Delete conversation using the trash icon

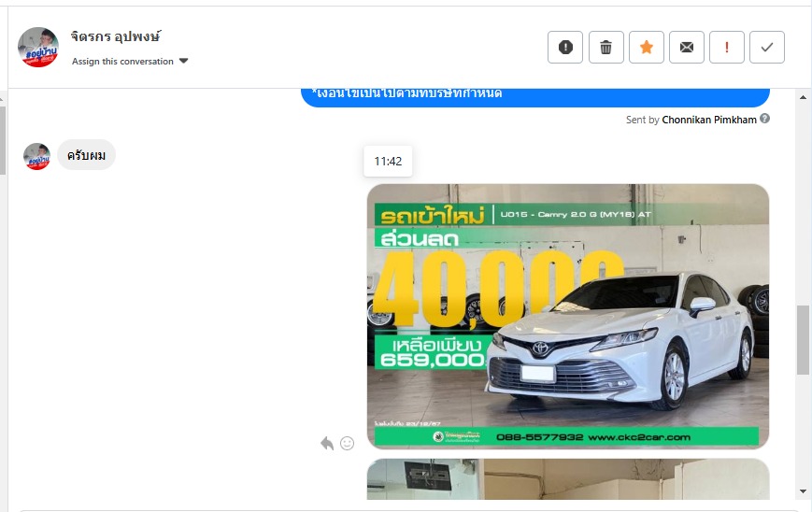[605, 47]
